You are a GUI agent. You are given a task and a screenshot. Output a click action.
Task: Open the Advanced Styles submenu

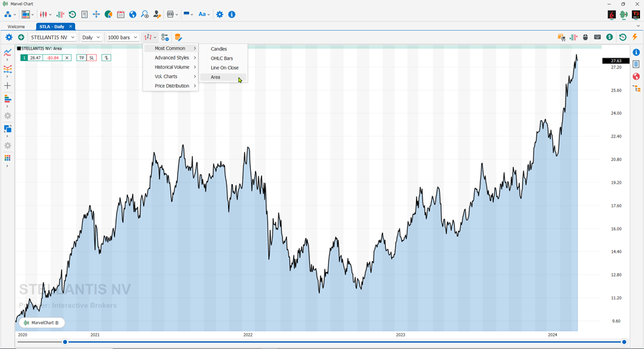point(170,58)
